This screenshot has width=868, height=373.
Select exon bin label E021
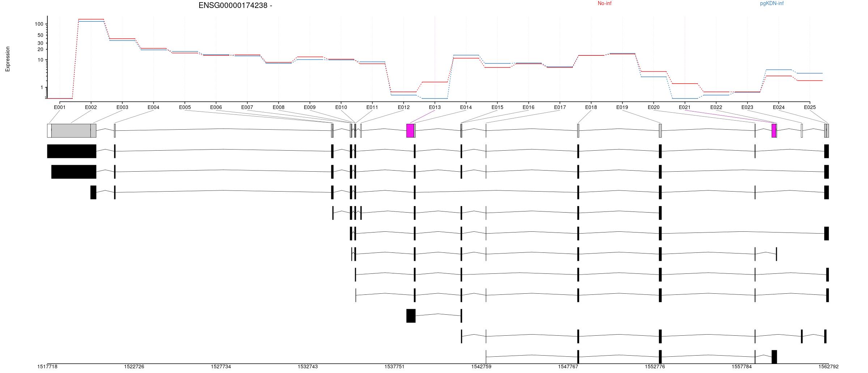[x=685, y=107]
